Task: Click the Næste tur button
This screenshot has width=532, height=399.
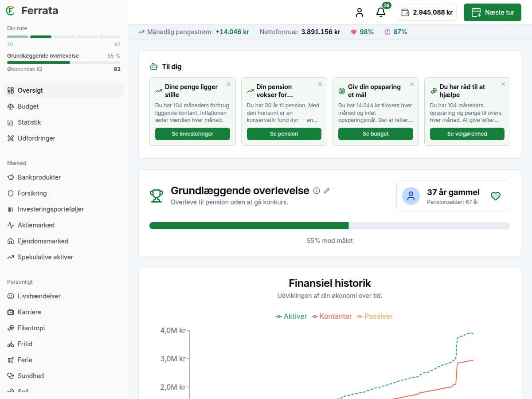Action: coord(493,12)
